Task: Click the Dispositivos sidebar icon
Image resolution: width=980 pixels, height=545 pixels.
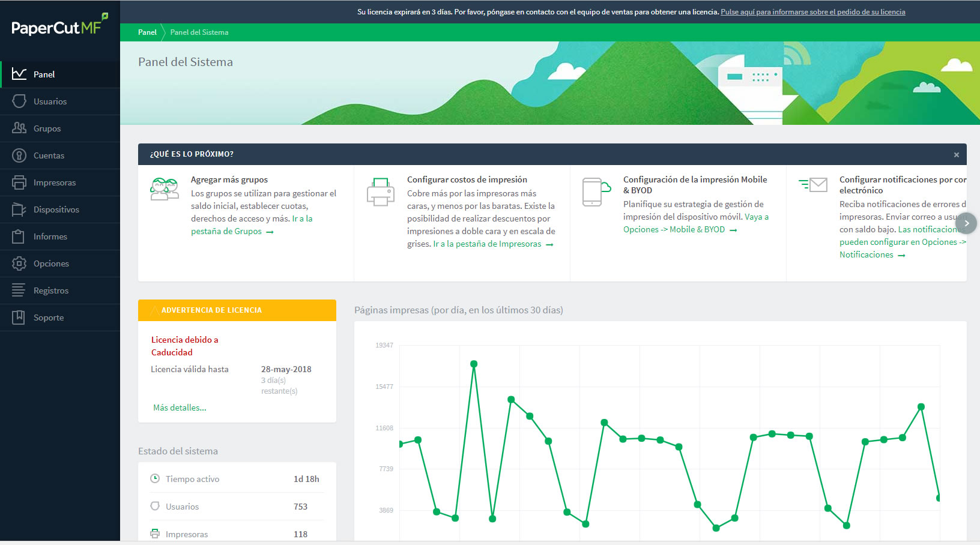Action: (19, 209)
